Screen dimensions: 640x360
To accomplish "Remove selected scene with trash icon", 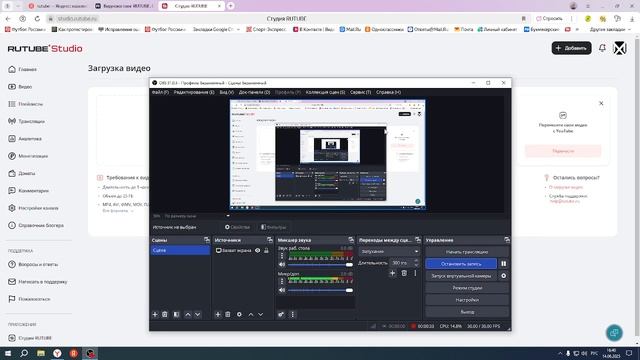I will click(165, 314).
